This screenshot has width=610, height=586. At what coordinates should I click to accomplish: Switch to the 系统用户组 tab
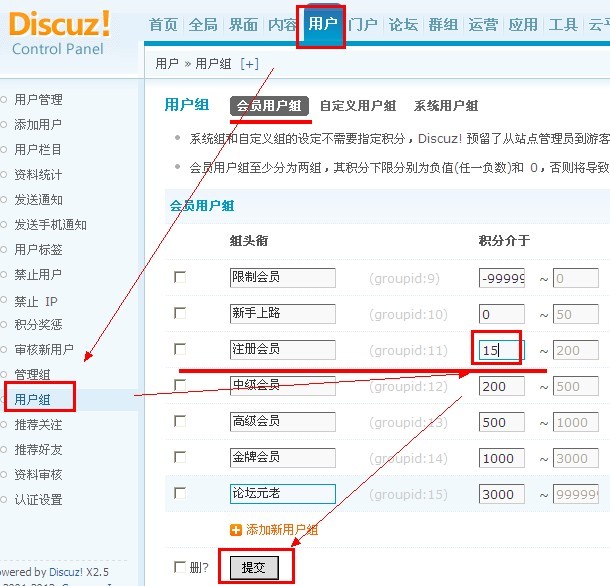446,106
